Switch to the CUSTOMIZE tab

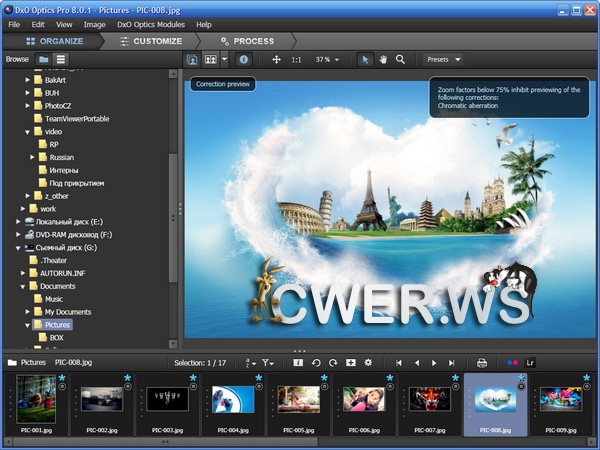pos(151,41)
